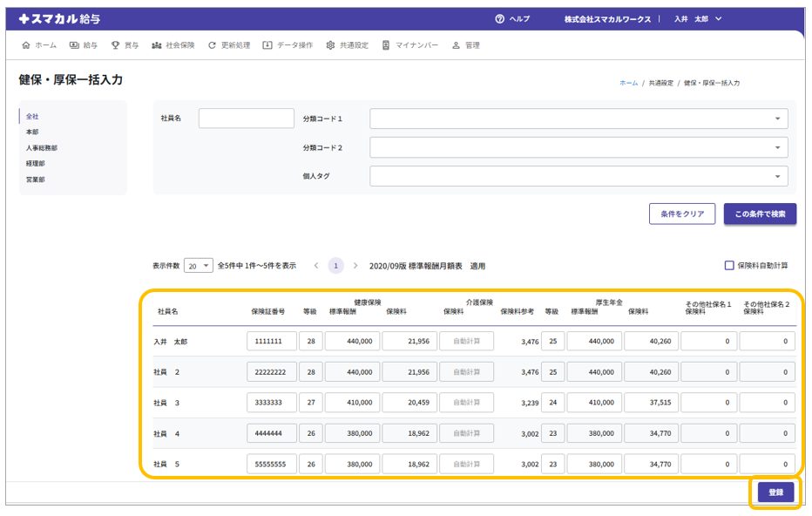Click the 社会保険 people icon

click(157, 45)
